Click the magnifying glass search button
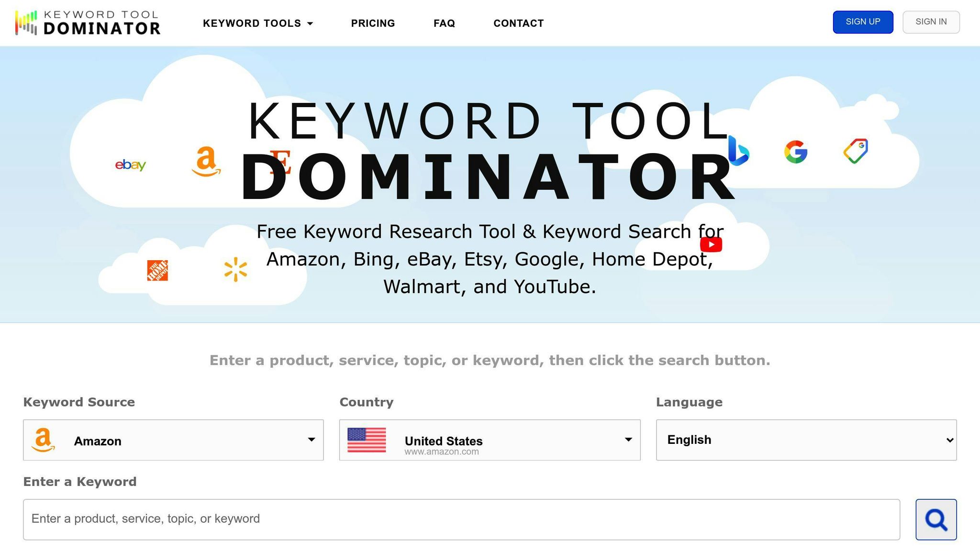980x551 pixels. pyautogui.click(x=936, y=519)
